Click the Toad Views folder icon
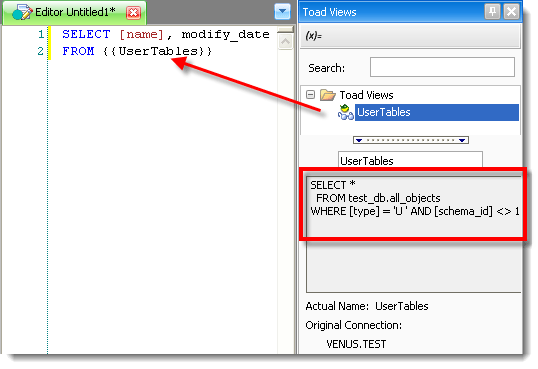Screen dimensions: 538x369 [x=328, y=95]
